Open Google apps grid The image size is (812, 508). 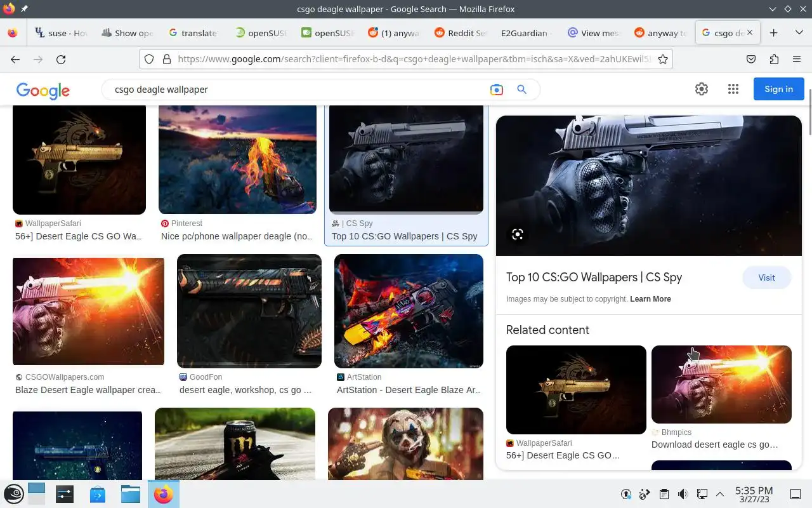pyautogui.click(x=733, y=89)
